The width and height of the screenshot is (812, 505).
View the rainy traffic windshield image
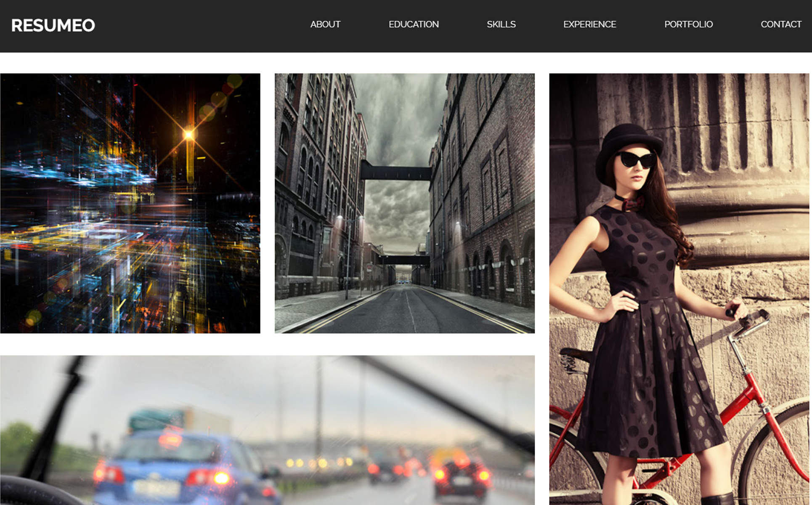click(268, 430)
